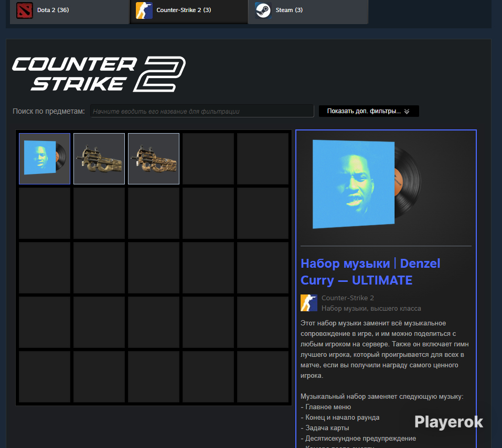The height and width of the screenshot is (448, 502).
Task: Click the Counter-Strike 2 tab icon
Action: click(144, 10)
